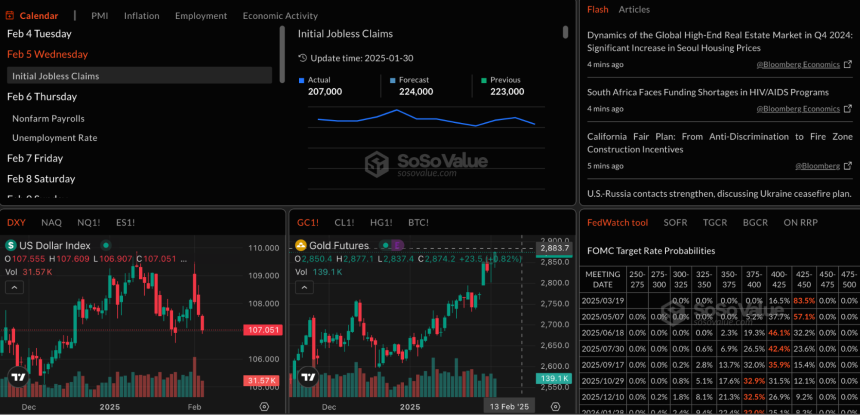Switch to the Articles tab
This screenshot has height=415, width=860.
(634, 9)
